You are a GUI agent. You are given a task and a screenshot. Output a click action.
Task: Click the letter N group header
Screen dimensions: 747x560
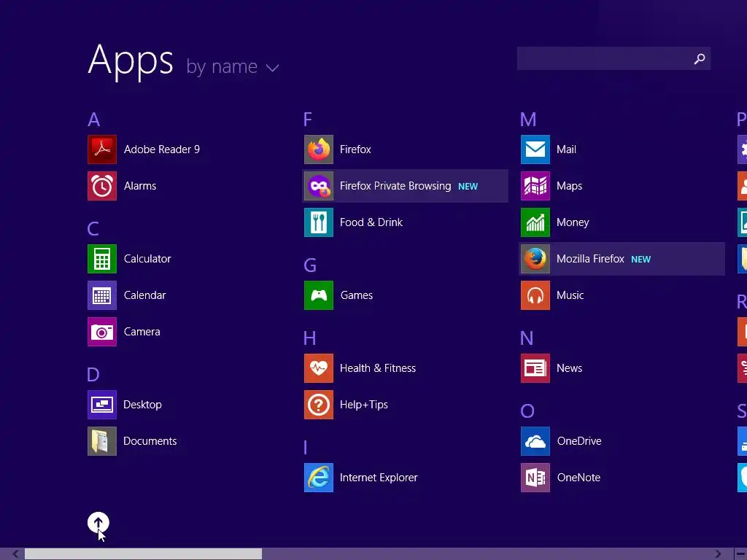(x=527, y=338)
